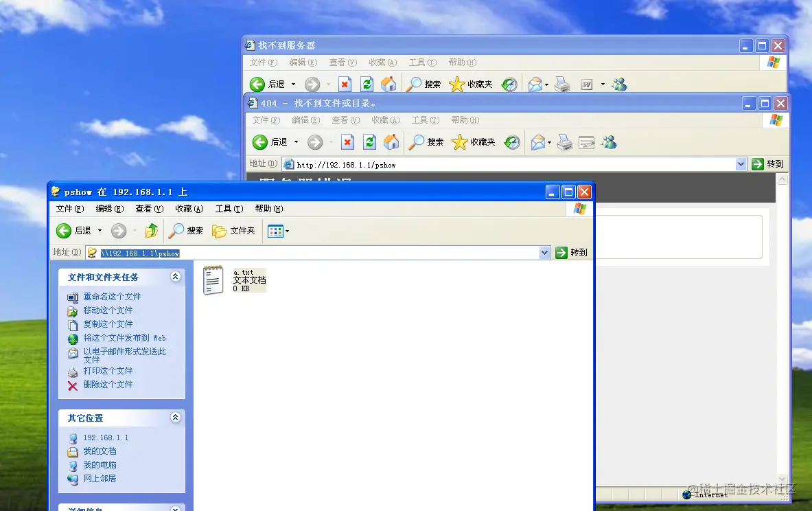This screenshot has height=511, width=812.
Task: Click Search in top server-not-found window
Action: (423, 84)
